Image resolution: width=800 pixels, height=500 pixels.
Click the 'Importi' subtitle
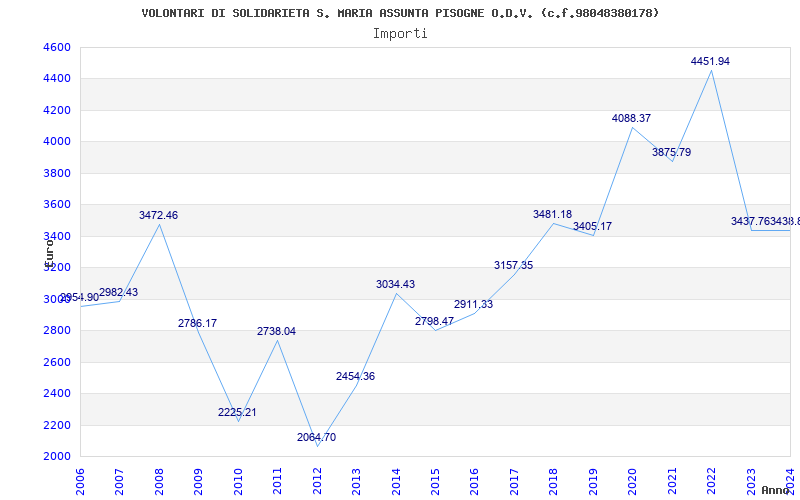400,34
